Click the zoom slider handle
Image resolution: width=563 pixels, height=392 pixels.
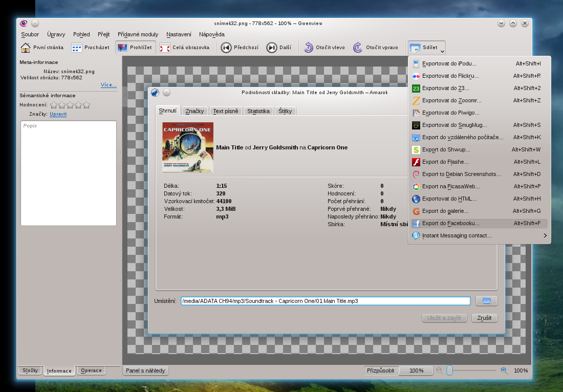tap(449, 371)
